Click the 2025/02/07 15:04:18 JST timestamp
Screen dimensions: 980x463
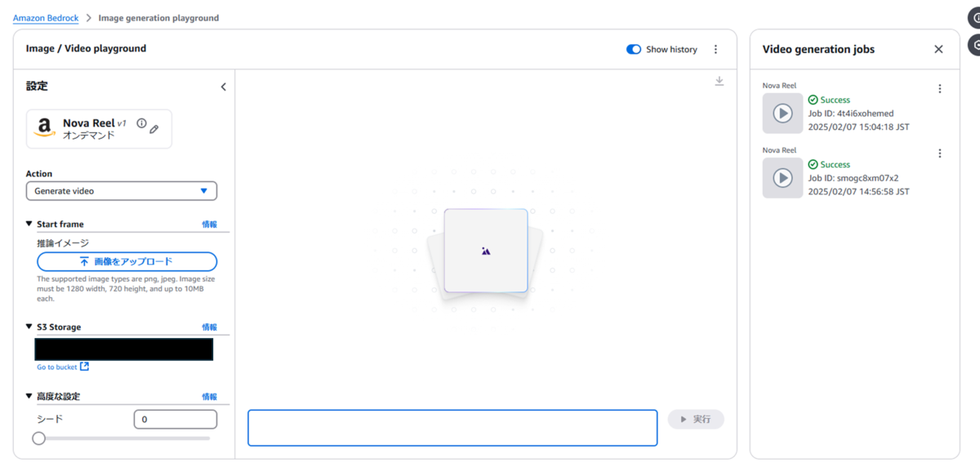pyautogui.click(x=859, y=127)
